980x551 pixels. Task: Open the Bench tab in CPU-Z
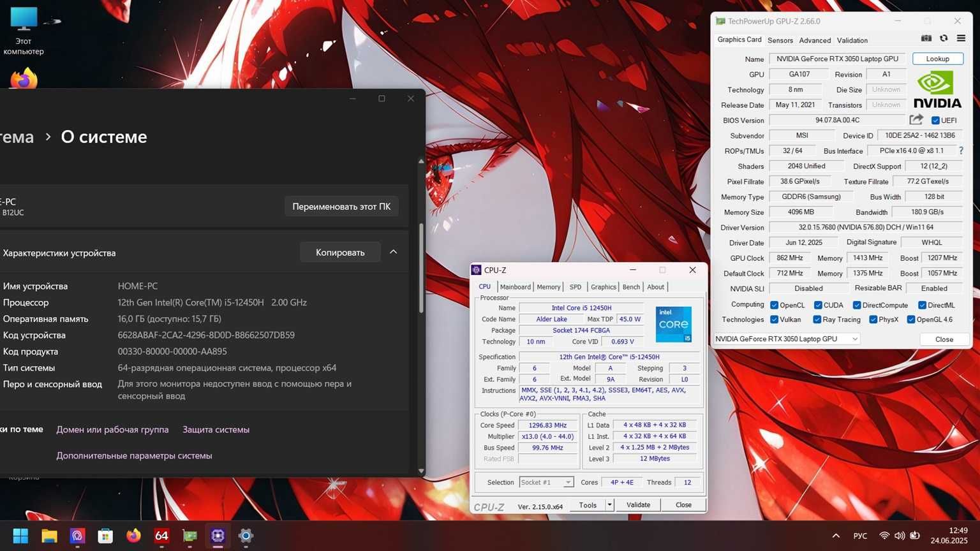click(x=631, y=287)
